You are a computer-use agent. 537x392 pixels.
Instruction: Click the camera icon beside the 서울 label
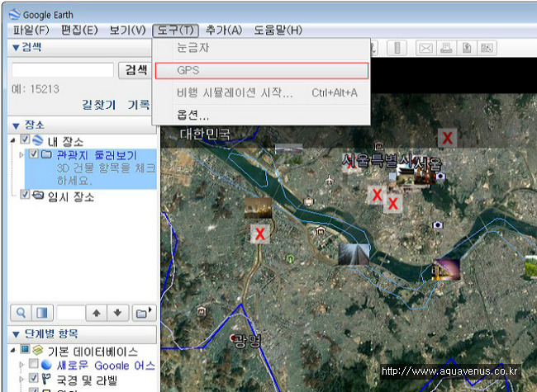pos(440,176)
